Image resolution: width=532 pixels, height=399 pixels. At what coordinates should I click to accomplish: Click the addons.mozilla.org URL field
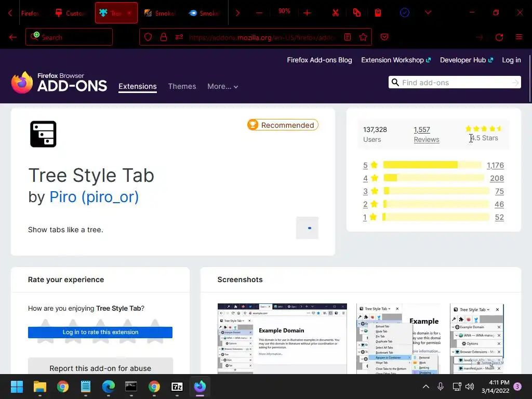(x=262, y=37)
